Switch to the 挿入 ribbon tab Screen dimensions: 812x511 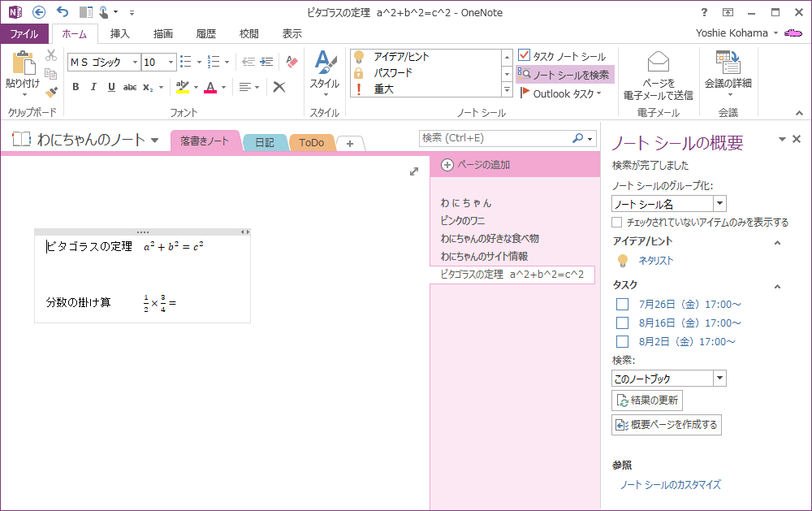tap(119, 33)
